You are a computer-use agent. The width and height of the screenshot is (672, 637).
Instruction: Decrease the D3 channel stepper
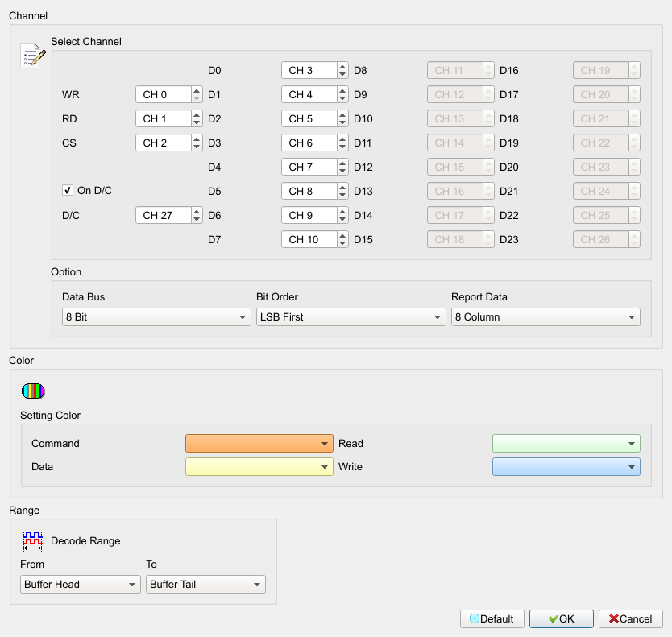click(x=342, y=147)
